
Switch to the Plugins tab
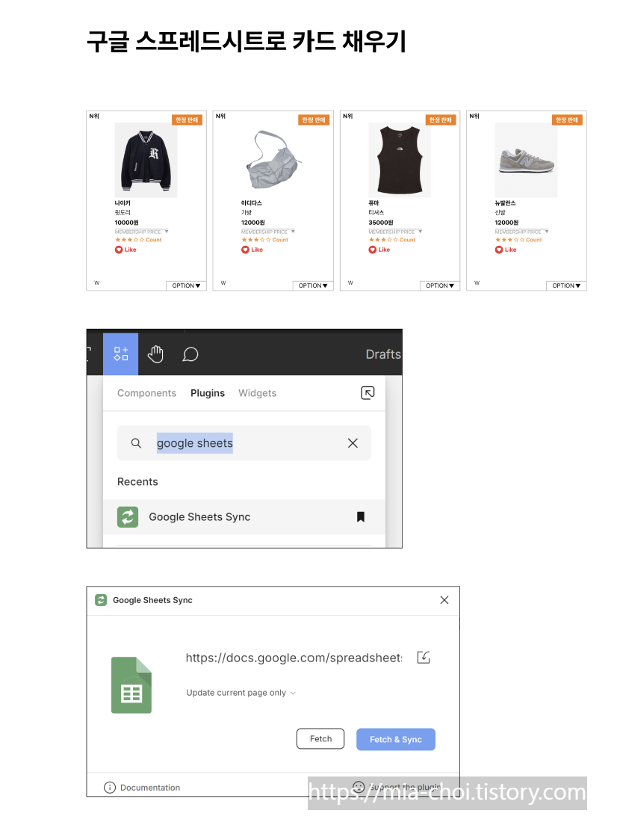tap(207, 392)
